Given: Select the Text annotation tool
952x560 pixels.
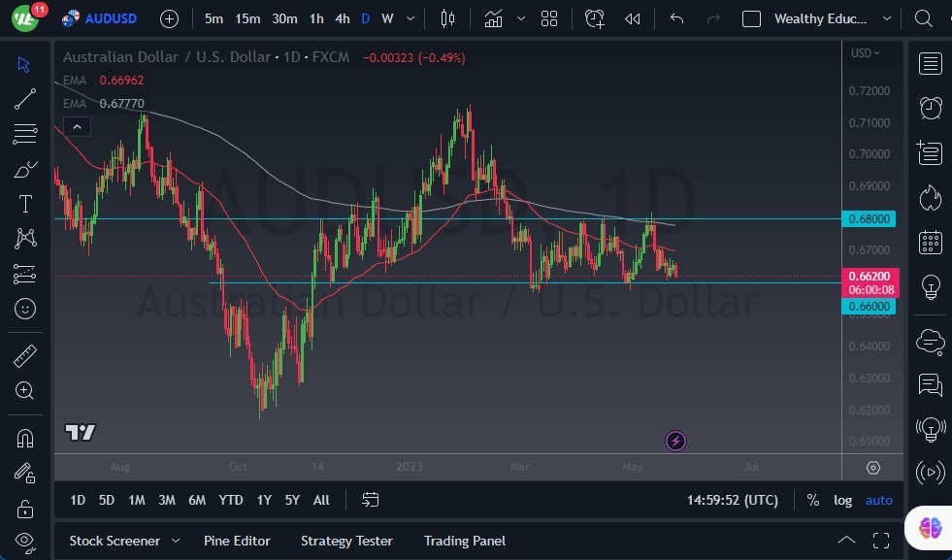Looking at the screenshot, I should tap(25, 203).
